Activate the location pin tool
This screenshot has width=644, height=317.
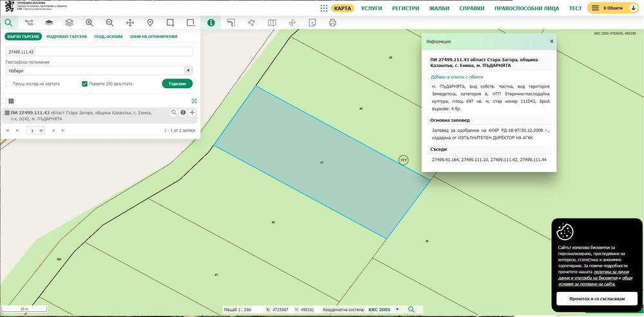[150, 23]
